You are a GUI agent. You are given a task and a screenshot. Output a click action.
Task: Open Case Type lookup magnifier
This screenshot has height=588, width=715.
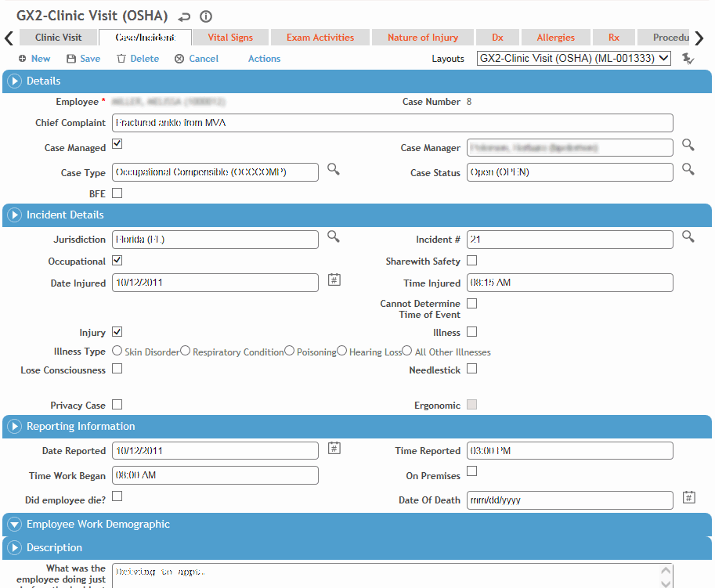click(334, 169)
